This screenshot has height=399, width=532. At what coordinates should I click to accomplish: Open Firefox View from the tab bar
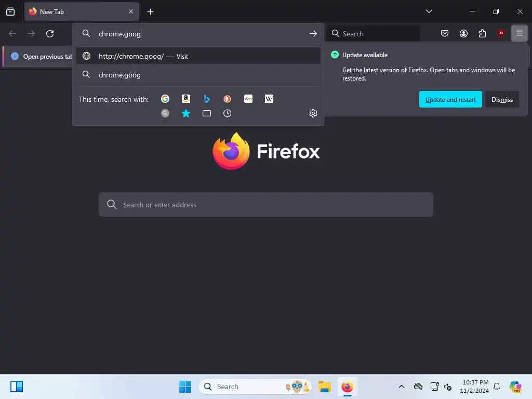pos(10,11)
